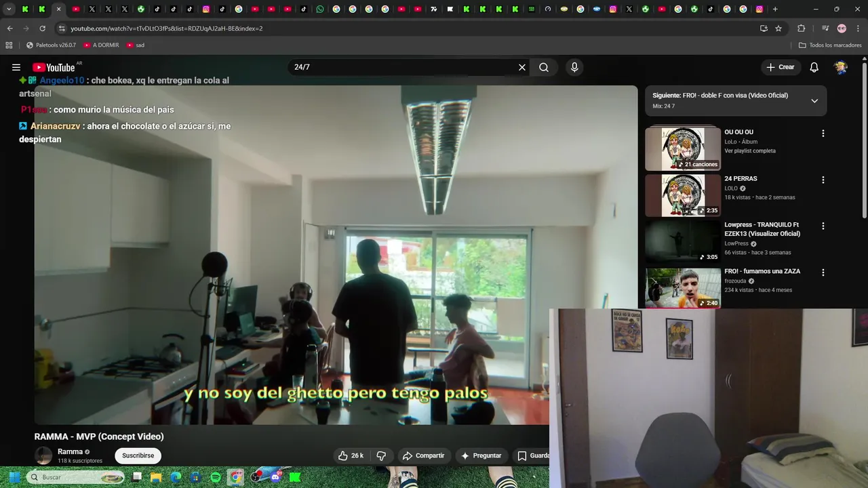Open Chrome extensions puzzle icon
The height and width of the screenshot is (488, 868).
[801, 28]
